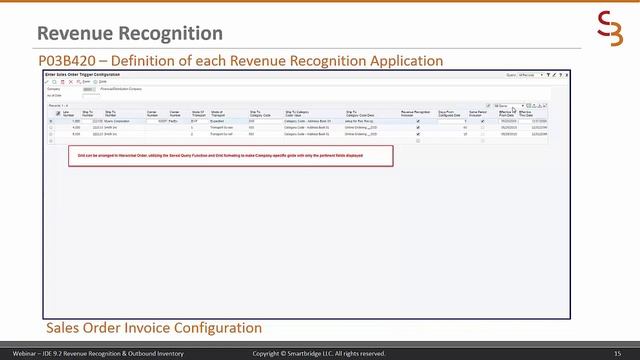This screenshot has height=360, width=640.
Task: Open the Form menu in toolbar
Action: (x=84, y=82)
